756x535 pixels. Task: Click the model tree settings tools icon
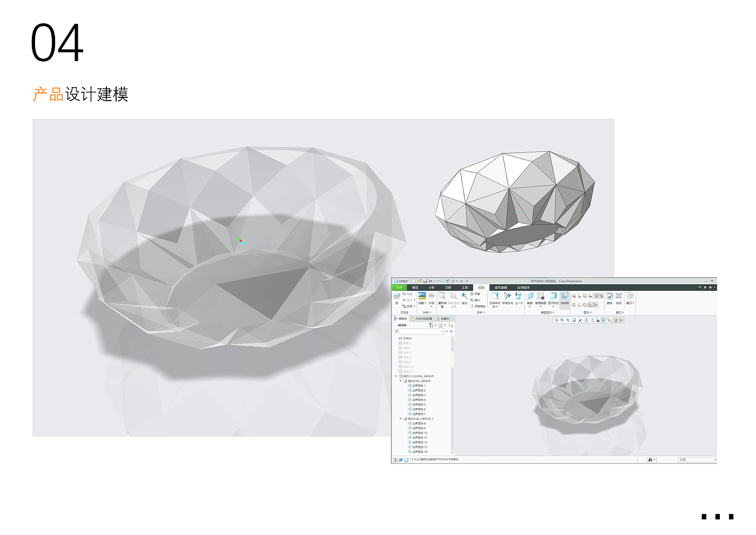(x=431, y=325)
